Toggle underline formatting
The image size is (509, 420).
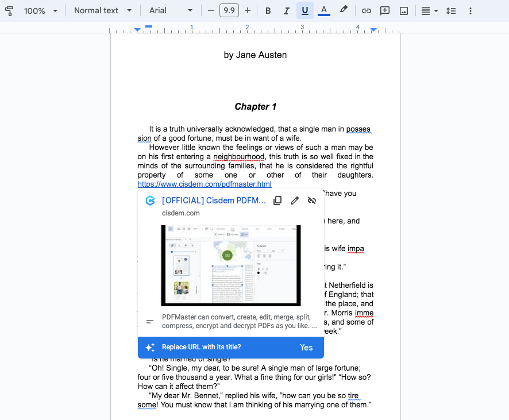(305, 10)
